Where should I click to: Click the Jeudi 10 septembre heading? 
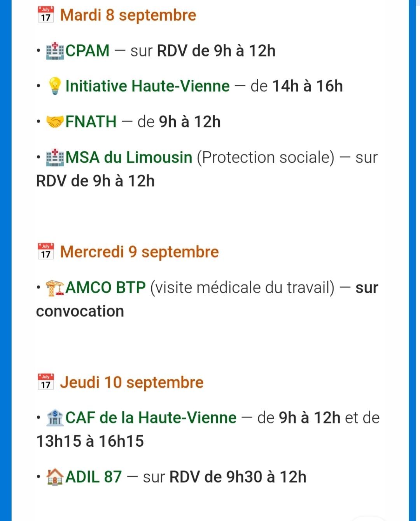(132, 382)
